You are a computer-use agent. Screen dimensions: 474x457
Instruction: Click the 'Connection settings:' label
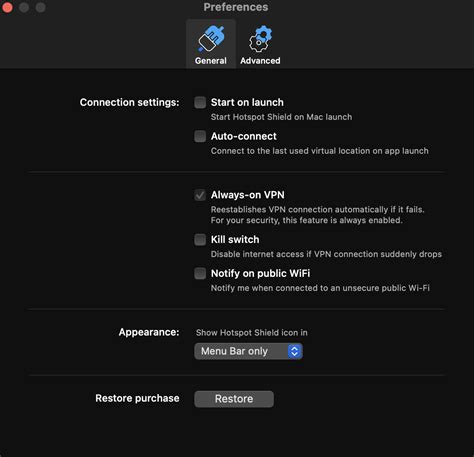coord(129,102)
